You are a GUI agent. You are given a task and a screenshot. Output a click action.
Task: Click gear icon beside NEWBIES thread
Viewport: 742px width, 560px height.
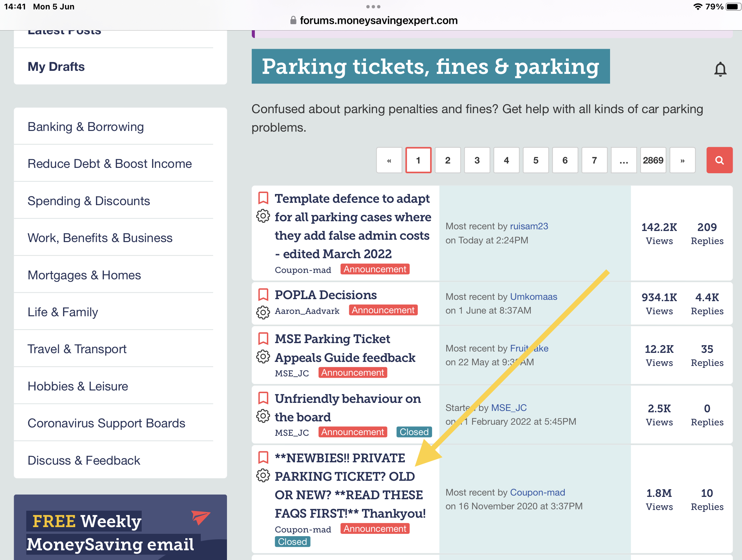tap(263, 475)
